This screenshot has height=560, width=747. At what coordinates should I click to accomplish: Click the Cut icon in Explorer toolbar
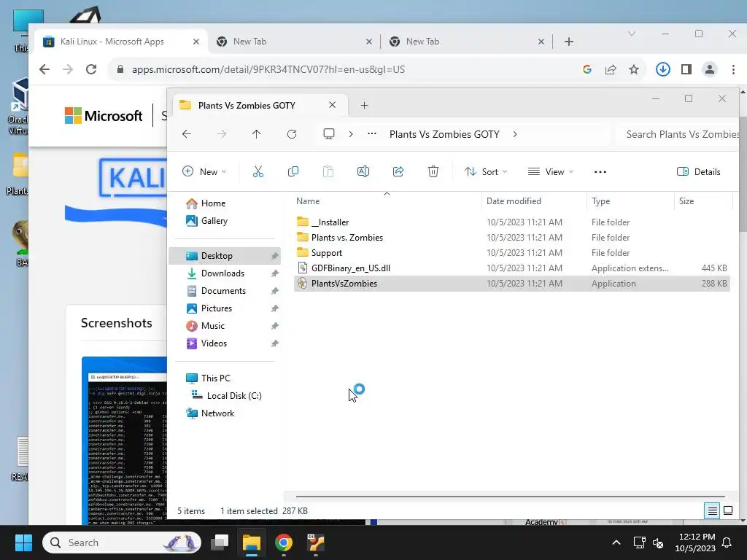tap(258, 172)
